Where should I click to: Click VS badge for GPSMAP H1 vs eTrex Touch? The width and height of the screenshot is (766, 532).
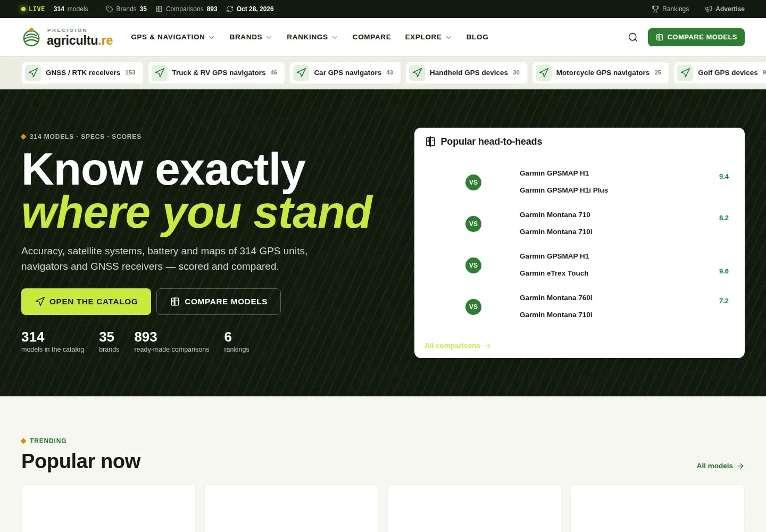[x=473, y=265]
